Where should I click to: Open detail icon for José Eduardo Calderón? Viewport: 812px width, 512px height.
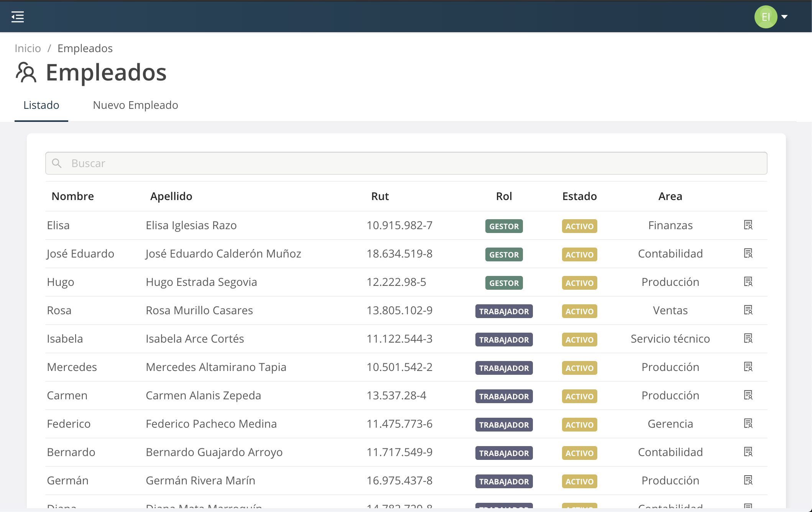[748, 253]
